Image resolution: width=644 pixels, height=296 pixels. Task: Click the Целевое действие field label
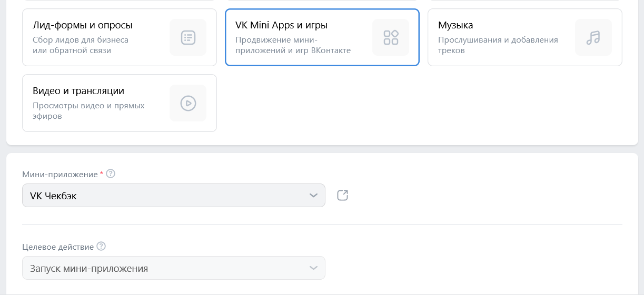pos(58,247)
